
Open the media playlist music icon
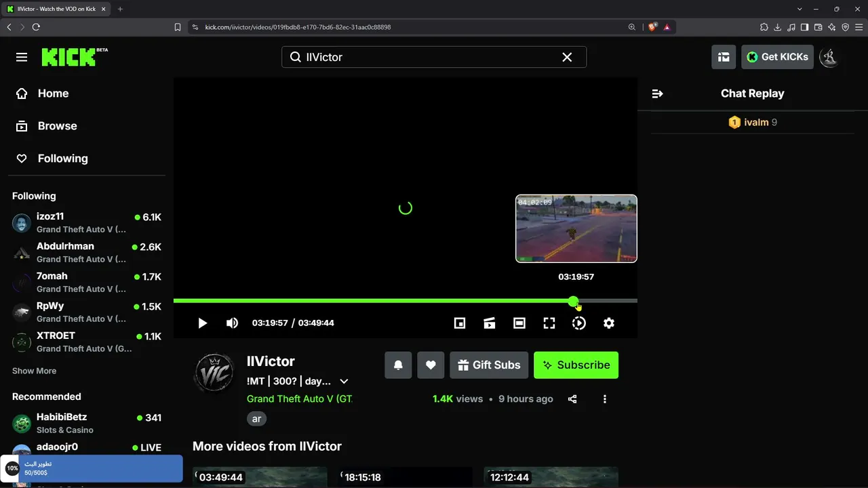pos(791,27)
